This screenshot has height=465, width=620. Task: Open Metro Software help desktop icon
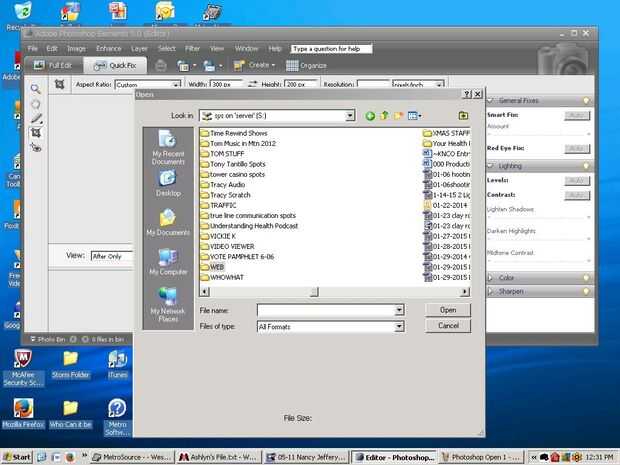117,418
